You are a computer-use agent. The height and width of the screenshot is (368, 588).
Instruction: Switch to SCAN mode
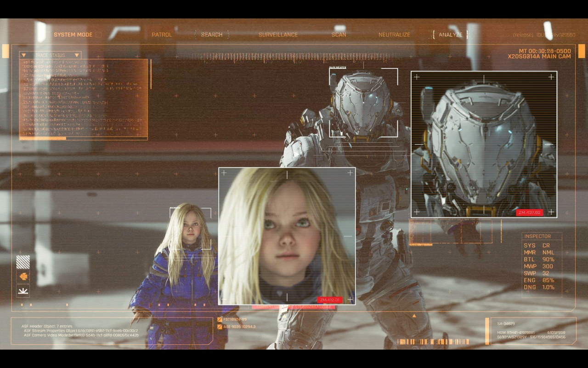pyautogui.click(x=339, y=34)
